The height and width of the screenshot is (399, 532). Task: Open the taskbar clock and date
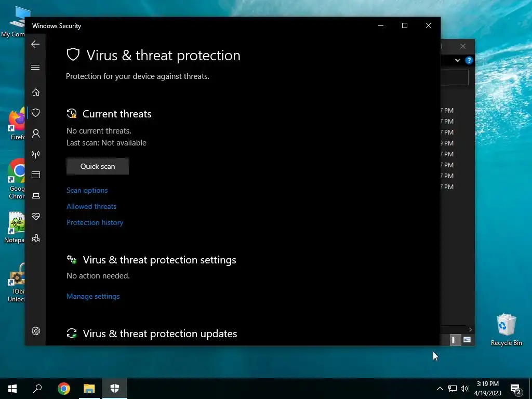tap(487, 389)
